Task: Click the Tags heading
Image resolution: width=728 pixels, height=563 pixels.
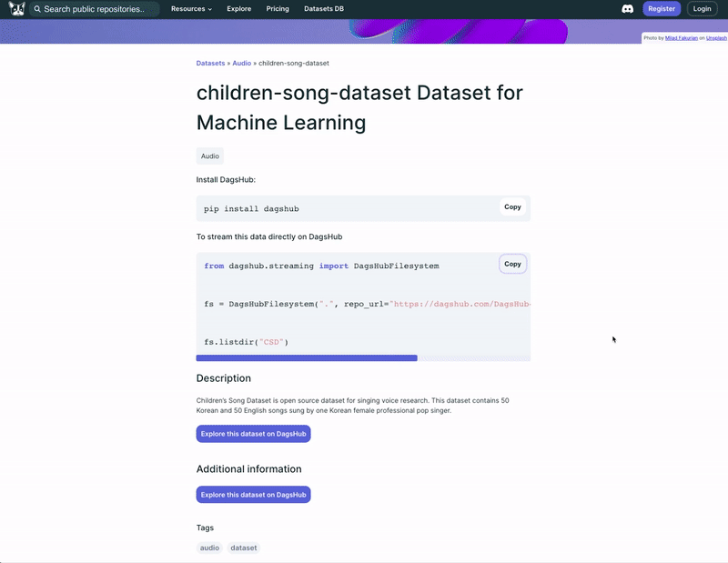Action: coord(205,528)
